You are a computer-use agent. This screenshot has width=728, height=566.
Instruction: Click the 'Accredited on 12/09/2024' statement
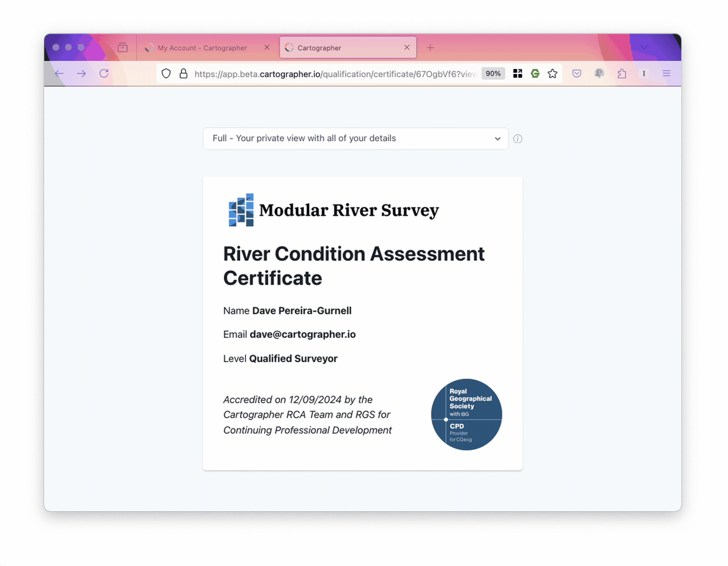click(307, 415)
